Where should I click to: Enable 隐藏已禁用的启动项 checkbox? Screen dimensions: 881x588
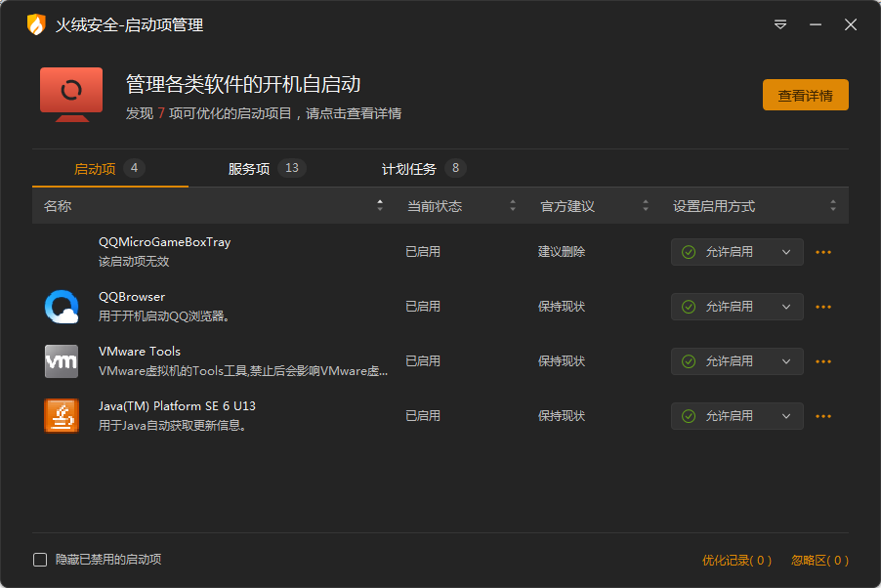[40, 560]
